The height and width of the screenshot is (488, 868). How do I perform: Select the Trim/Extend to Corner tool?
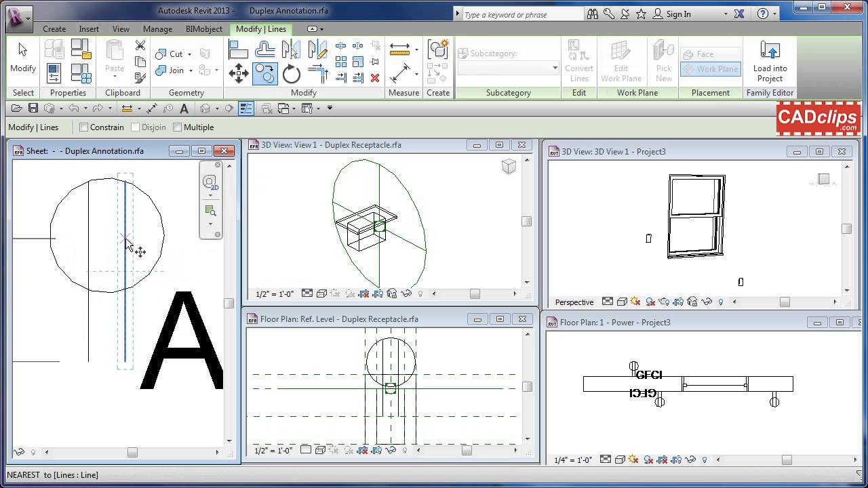[317, 73]
